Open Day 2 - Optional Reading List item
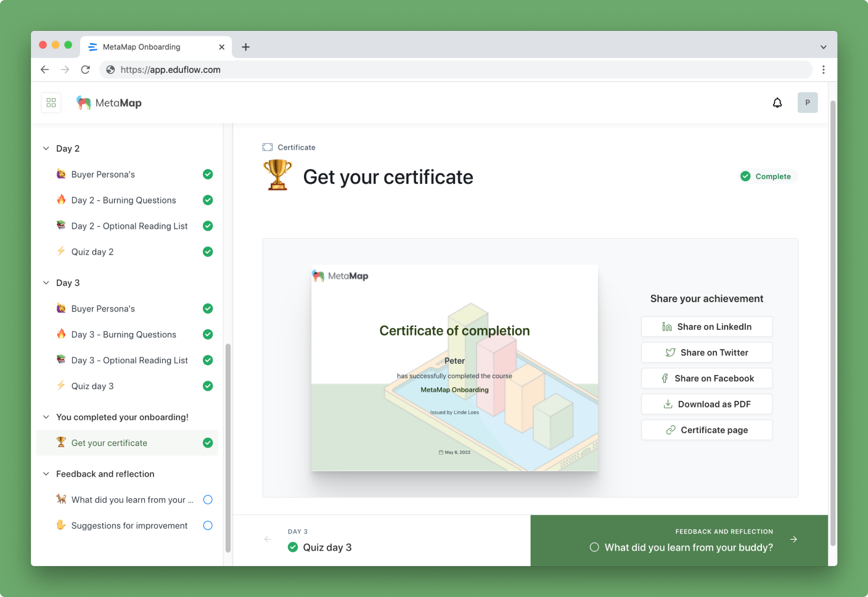868x597 pixels. pyautogui.click(x=127, y=226)
